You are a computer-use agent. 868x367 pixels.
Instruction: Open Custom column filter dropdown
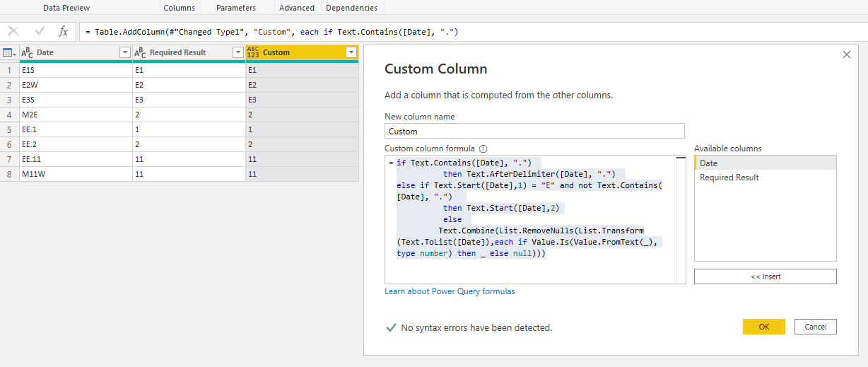tap(351, 53)
